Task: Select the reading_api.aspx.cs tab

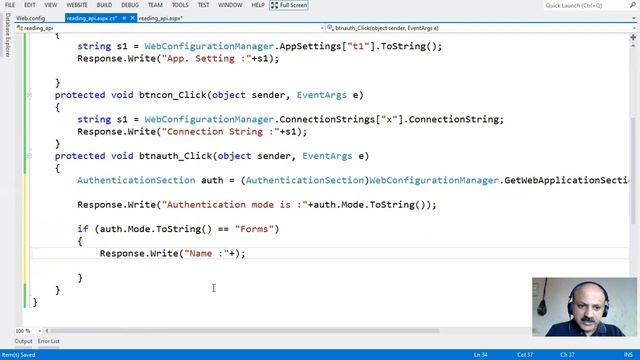Action: click(92, 18)
